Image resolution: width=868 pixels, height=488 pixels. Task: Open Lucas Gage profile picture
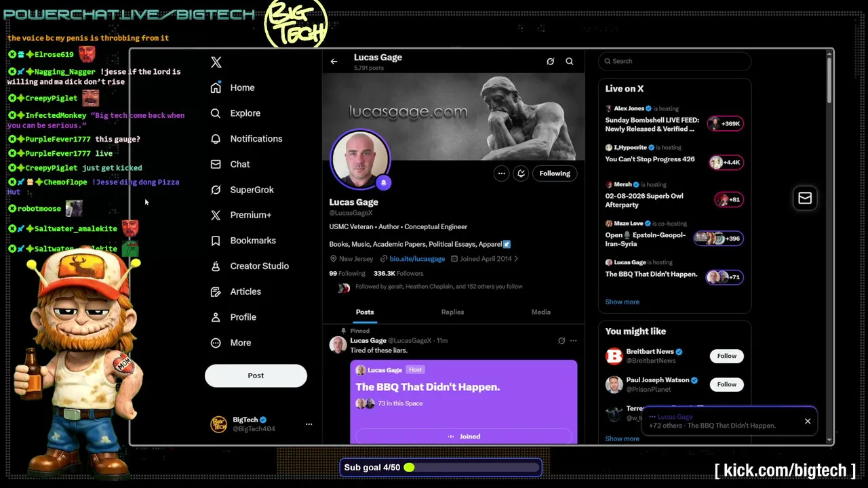pyautogui.click(x=360, y=159)
